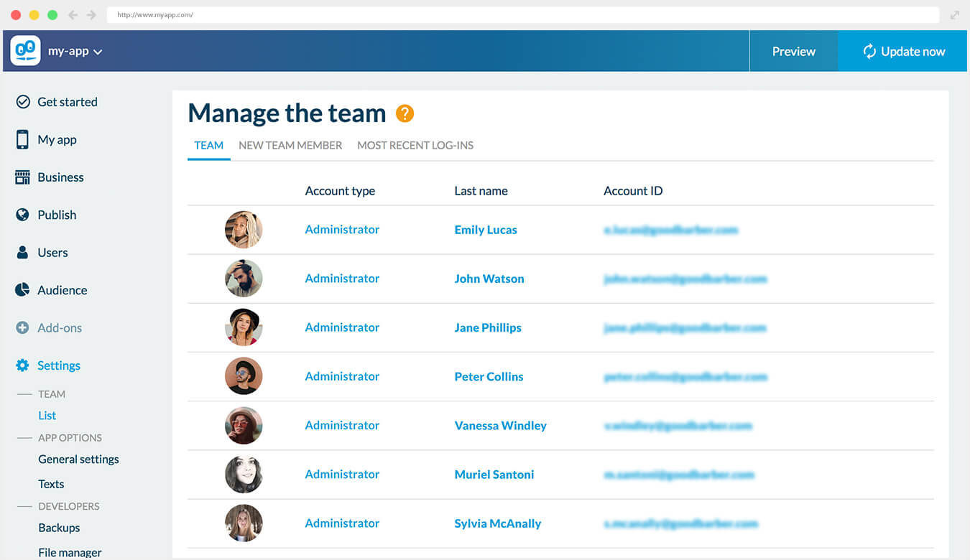The image size is (970, 560).
Task: Click Administrator in Muriel Santoni's row
Action: [342, 475]
